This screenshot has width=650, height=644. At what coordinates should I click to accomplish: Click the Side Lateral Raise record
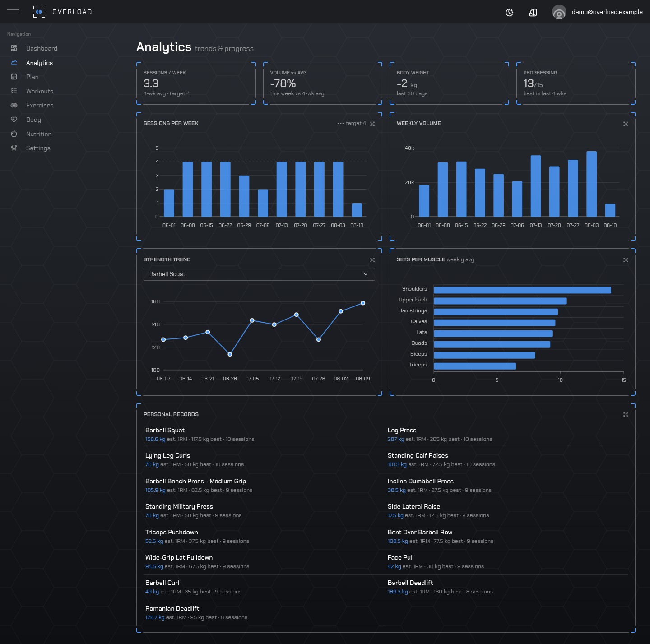tap(507, 511)
